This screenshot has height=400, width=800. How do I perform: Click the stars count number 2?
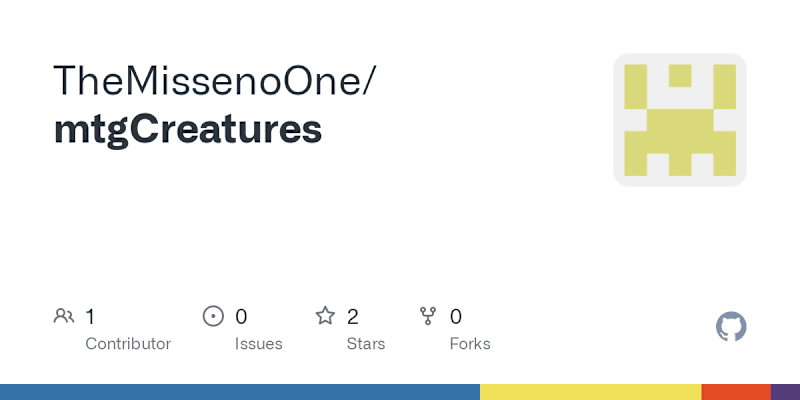(x=353, y=317)
